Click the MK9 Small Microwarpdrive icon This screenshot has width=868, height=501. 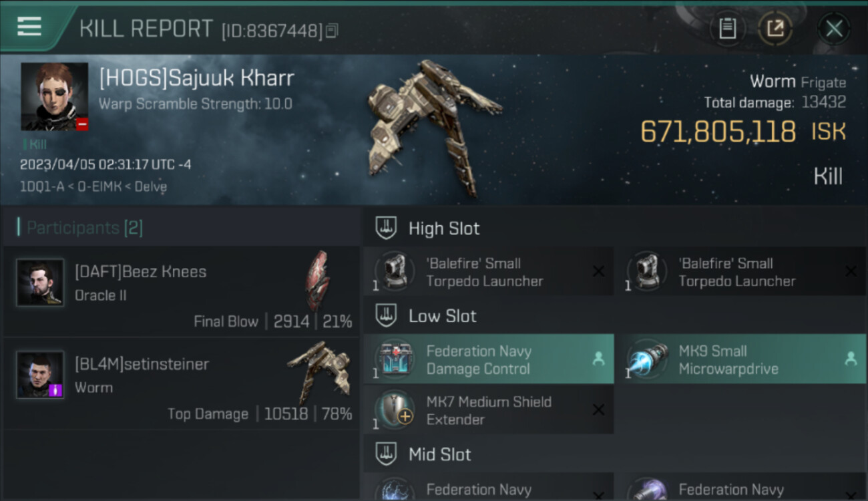pyautogui.click(x=647, y=359)
